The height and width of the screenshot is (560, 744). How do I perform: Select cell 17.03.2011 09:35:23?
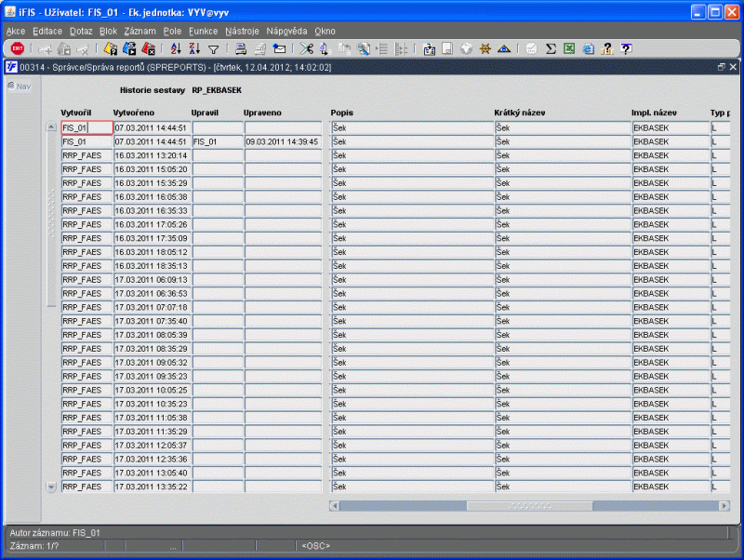point(153,377)
